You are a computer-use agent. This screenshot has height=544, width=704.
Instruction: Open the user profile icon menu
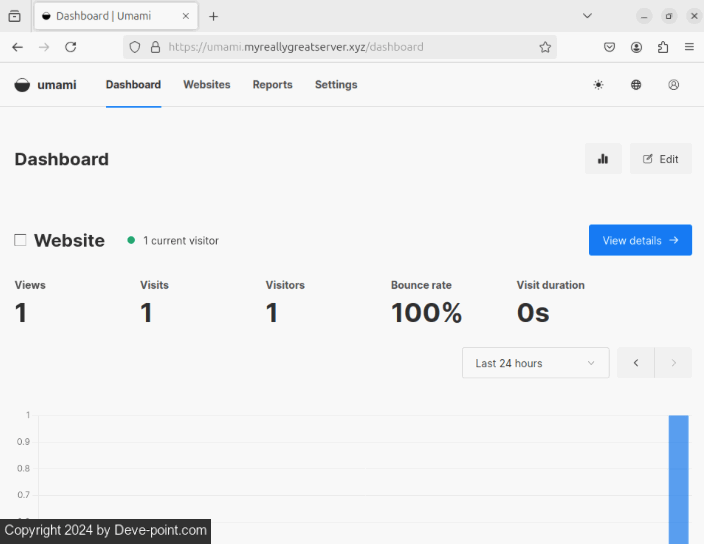click(674, 85)
